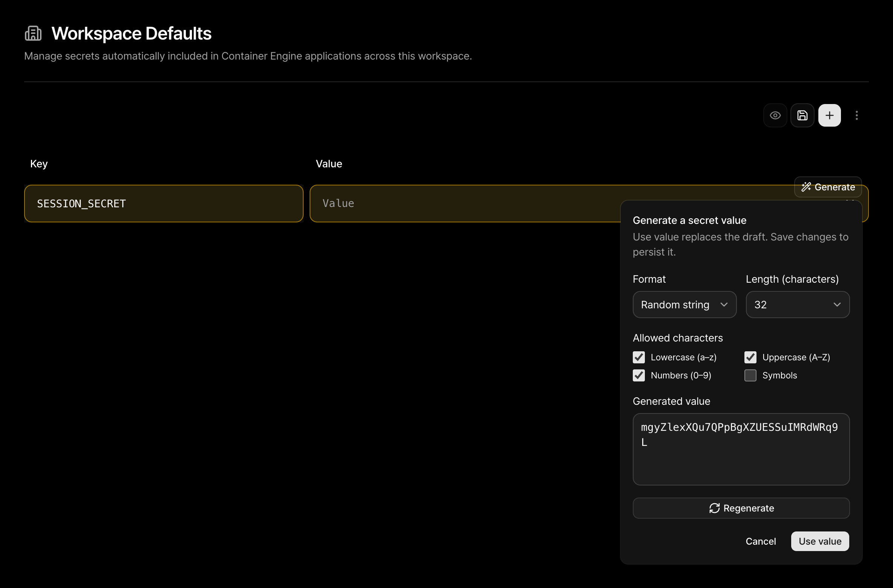Image resolution: width=893 pixels, height=588 pixels.
Task: Enable the Symbols checkbox
Action: click(x=750, y=375)
